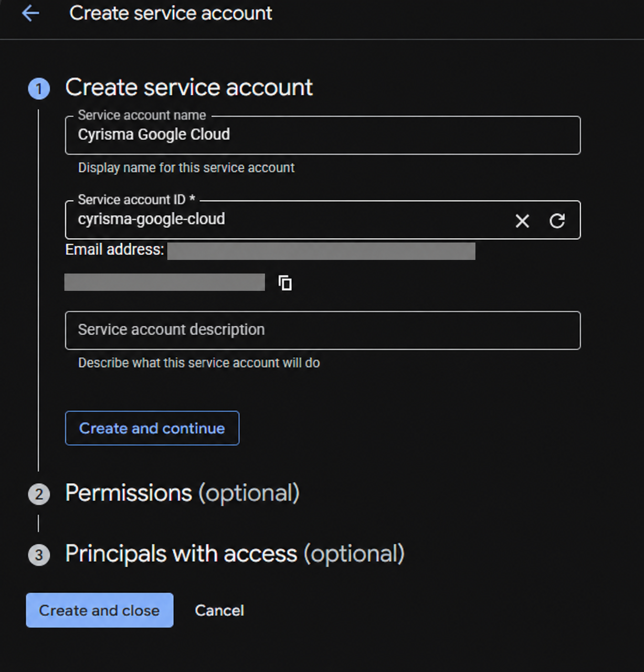Click the Create and continue button
This screenshot has height=672, width=644.
152,428
